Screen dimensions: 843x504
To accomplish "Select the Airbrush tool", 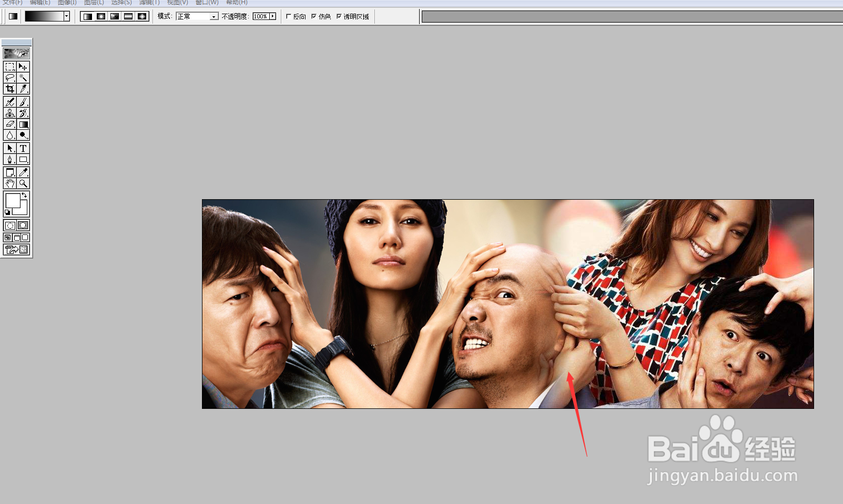I will (x=10, y=102).
